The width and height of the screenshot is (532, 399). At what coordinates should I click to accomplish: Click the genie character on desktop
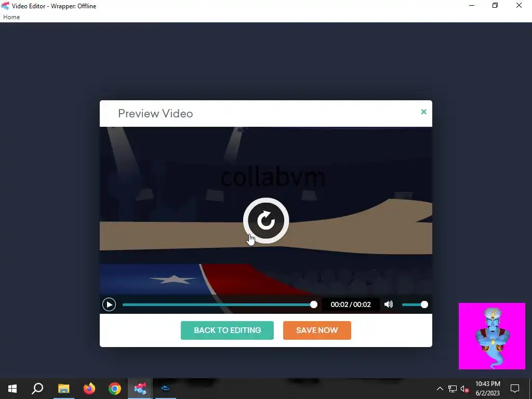(x=491, y=336)
